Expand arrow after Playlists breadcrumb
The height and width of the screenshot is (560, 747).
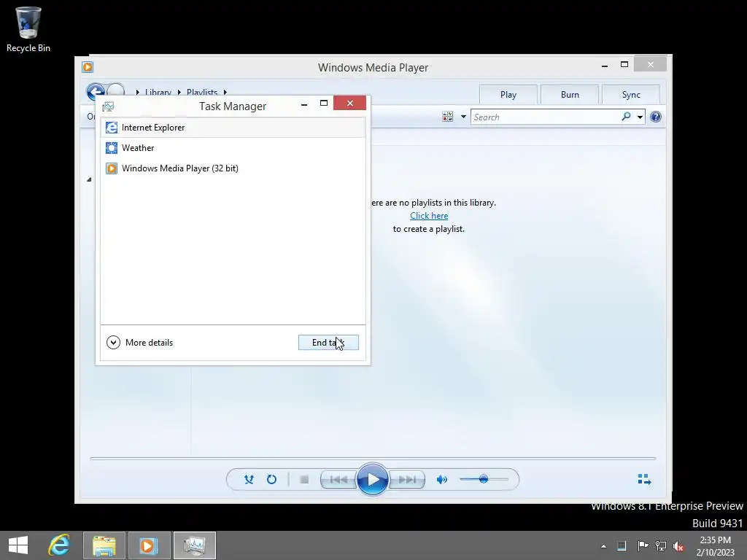[x=225, y=93]
